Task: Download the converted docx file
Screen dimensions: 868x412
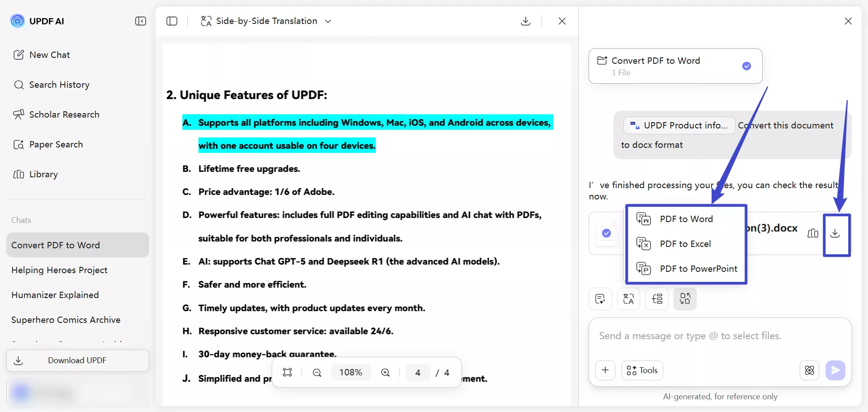Action: (x=835, y=233)
